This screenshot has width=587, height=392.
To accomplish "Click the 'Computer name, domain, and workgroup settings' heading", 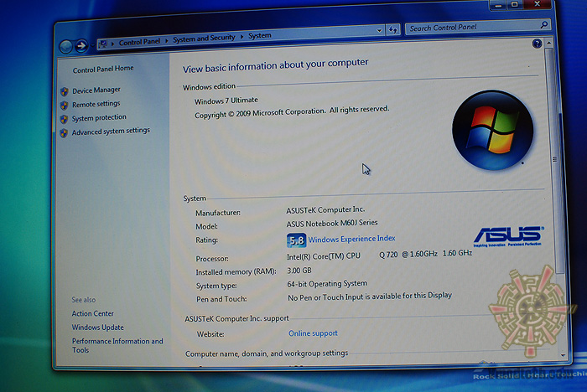I will (x=267, y=353).
